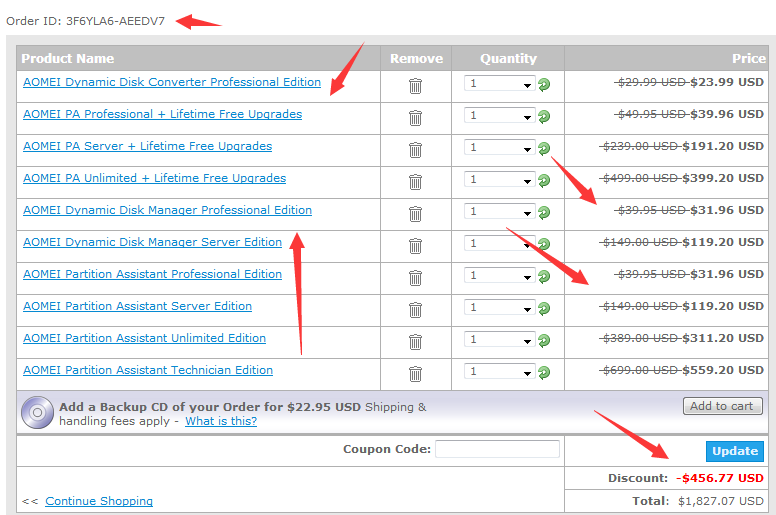The width and height of the screenshot is (776, 515).
Task: Trash AOMEI Dynamic Disk Manager Professional Edition
Action: (x=415, y=214)
